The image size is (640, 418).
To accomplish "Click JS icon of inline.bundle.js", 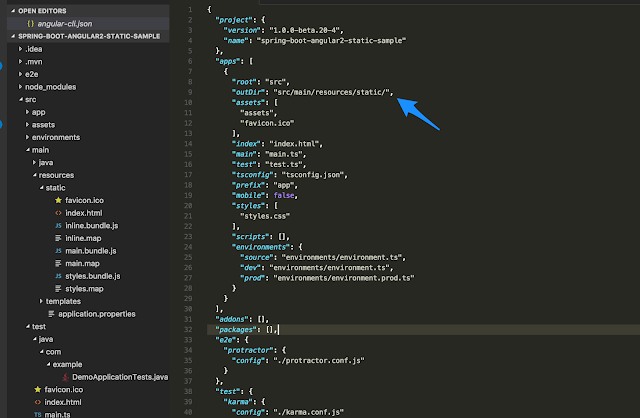I will pos(58,226).
